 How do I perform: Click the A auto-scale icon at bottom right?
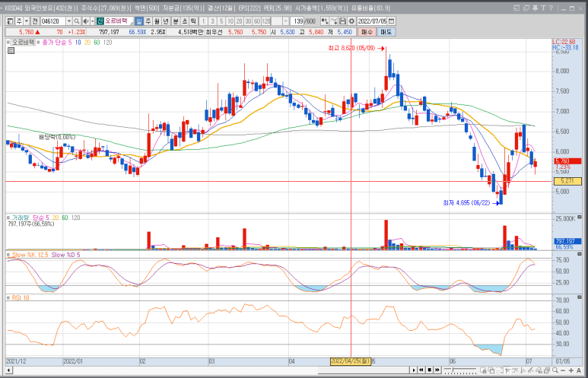[579, 370]
